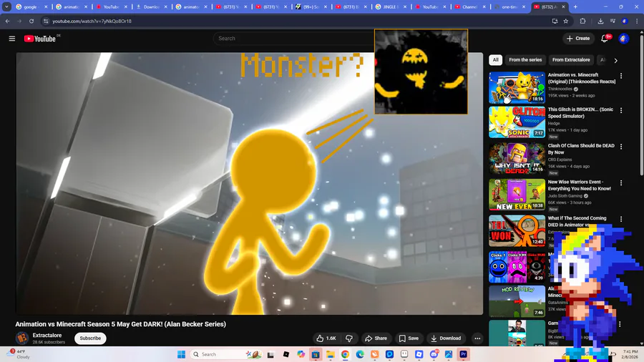Switch to the 'google' tab
This screenshot has height=362, width=644.
pyautogui.click(x=31, y=6)
